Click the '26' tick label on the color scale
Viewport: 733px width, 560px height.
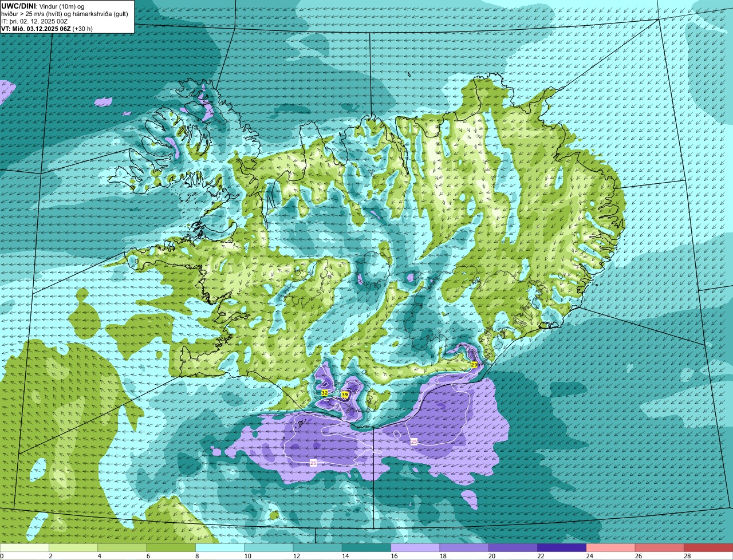coord(638,556)
